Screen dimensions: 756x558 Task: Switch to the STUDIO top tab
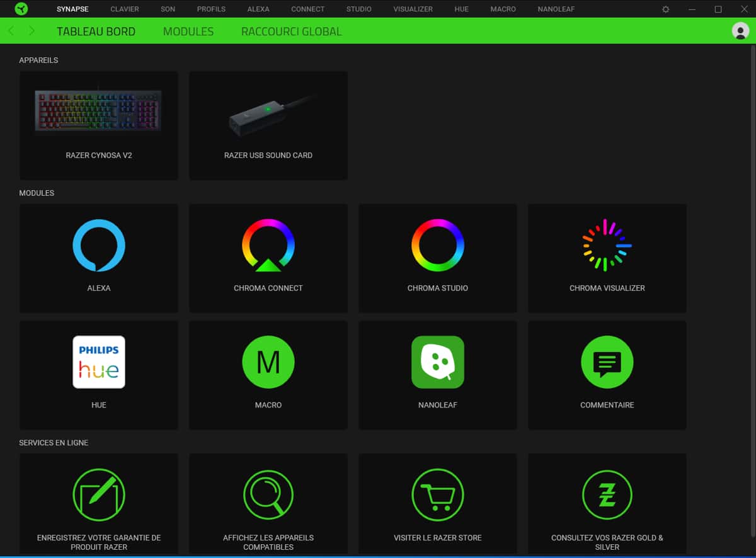pos(359,9)
